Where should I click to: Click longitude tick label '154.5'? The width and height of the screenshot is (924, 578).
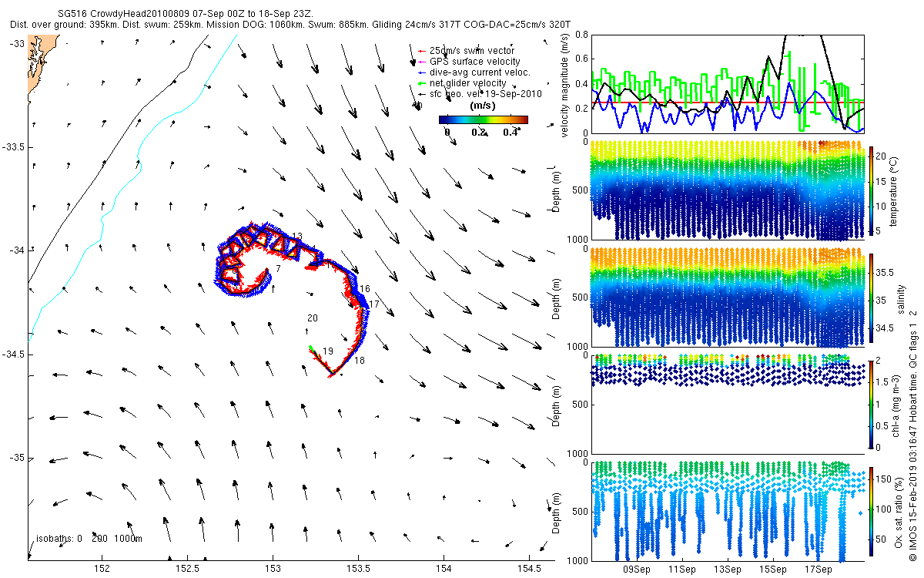pos(530,570)
